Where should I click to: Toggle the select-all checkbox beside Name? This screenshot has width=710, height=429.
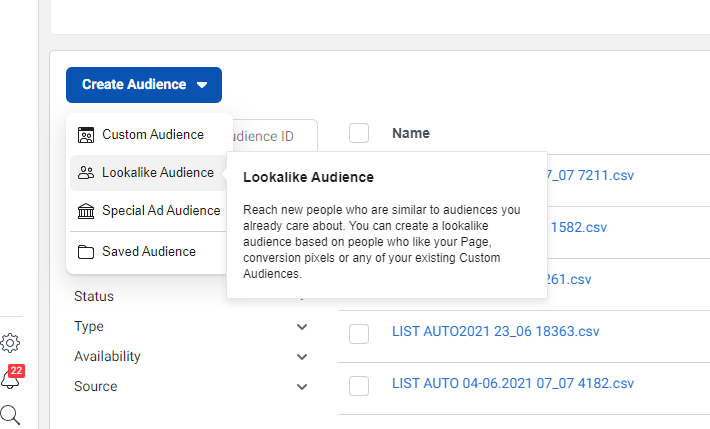click(x=359, y=133)
